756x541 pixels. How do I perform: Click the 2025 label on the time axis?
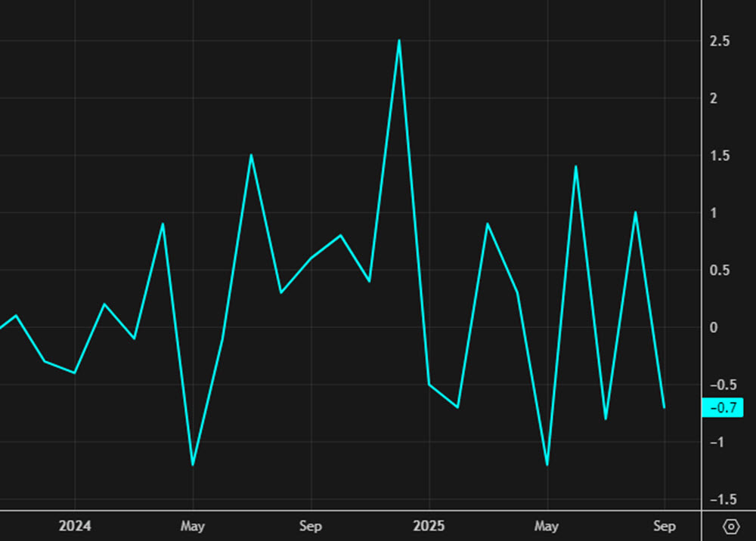pyautogui.click(x=429, y=525)
